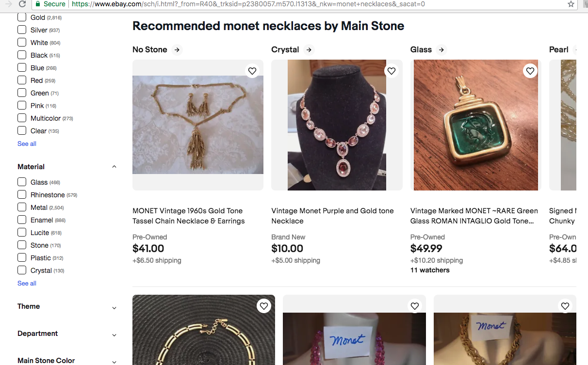Click the arrow beside Glass heading
This screenshot has height=365, width=588.
tap(441, 49)
